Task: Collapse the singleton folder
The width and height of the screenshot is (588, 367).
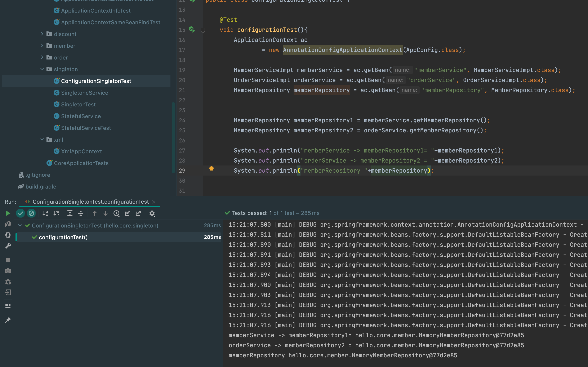Action: click(42, 69)
